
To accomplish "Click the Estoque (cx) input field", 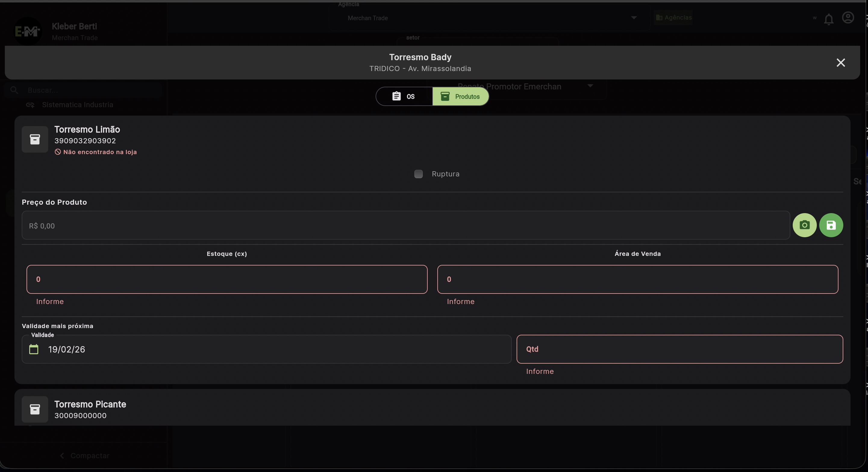I will click(227, 279).
